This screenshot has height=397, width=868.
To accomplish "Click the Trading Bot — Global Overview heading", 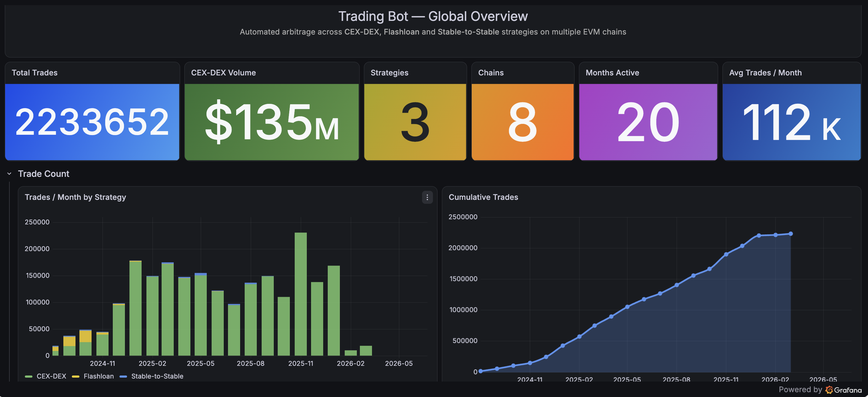I will tap(433, 16).
